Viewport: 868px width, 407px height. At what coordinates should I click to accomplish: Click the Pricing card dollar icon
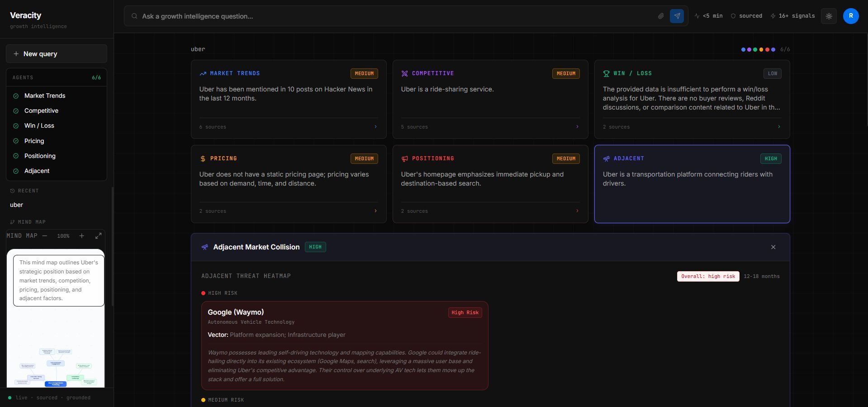tap(203, 158)
